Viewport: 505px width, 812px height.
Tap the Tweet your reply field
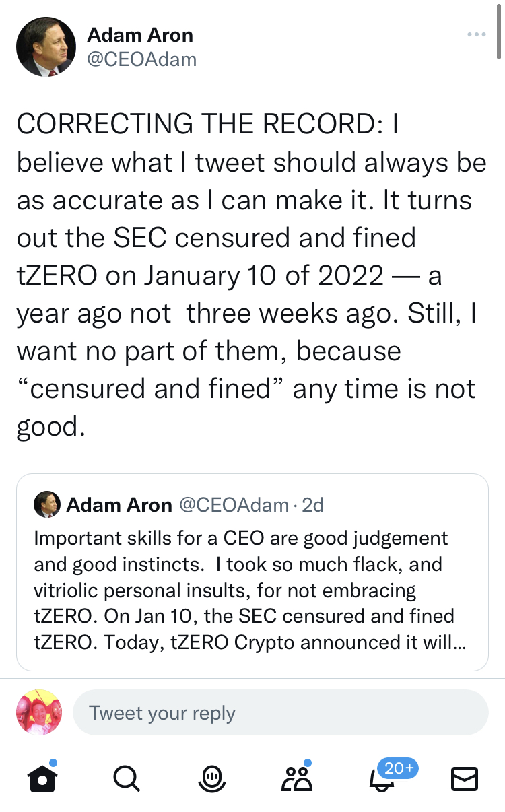pyautogui.click(x=279, y=712)
